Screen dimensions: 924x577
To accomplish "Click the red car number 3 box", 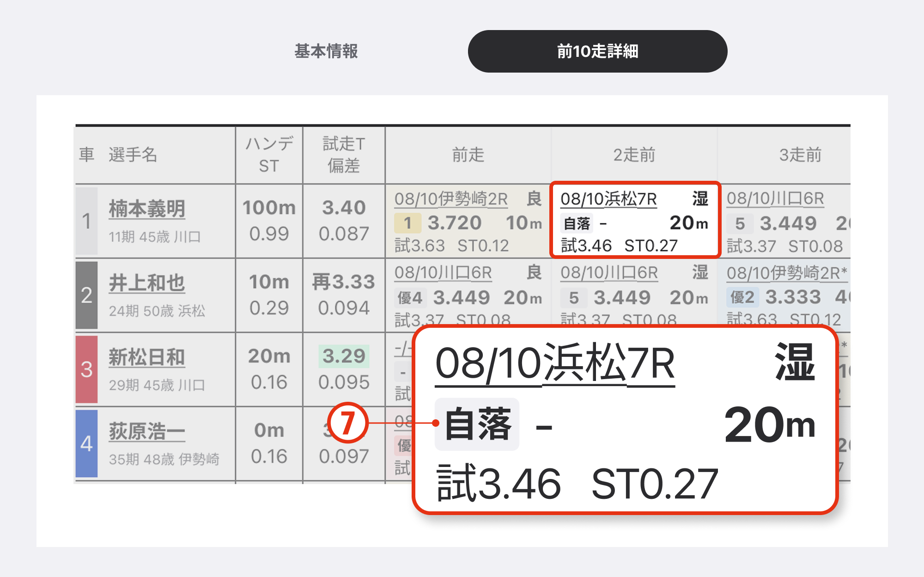I will (86, 369).
